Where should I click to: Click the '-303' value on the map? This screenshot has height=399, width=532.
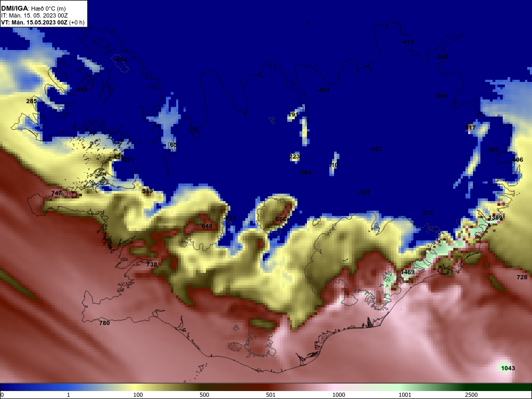tap(492, 149)
